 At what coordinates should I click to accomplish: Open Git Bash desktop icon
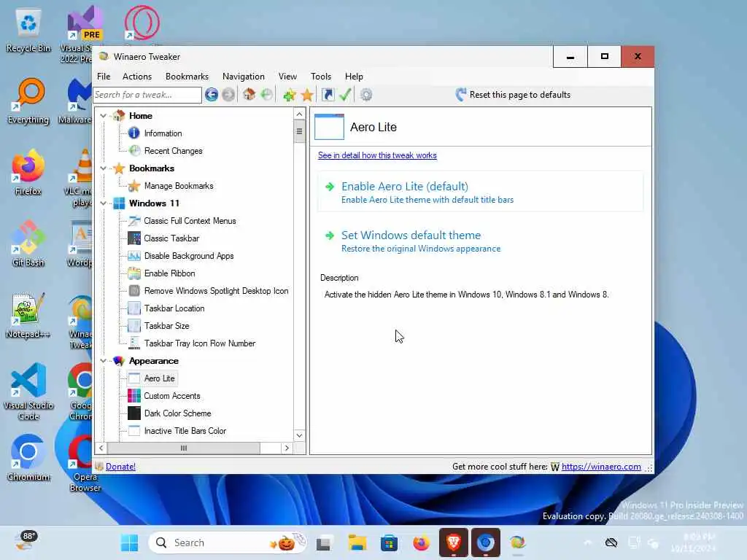(x=28, y=244)
